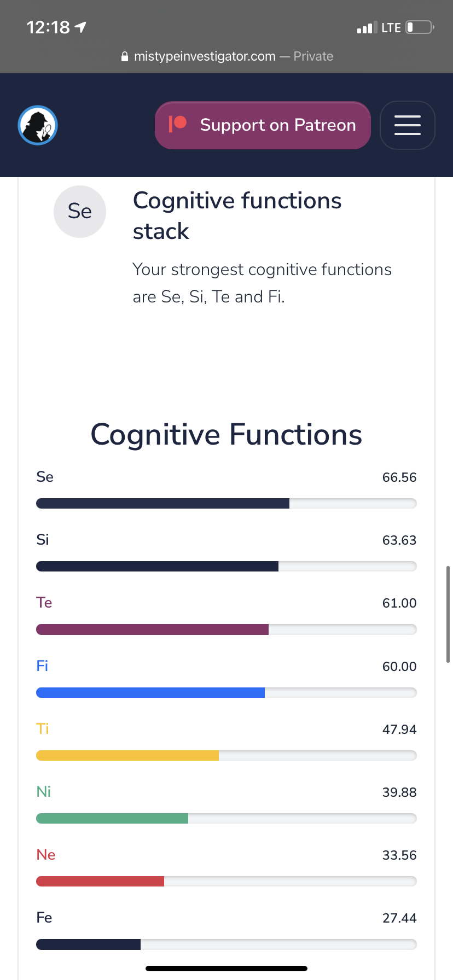Click the Fe progress bar
Image resolution: width=453 pixels, height=980 pixels.
click(226, 944)
